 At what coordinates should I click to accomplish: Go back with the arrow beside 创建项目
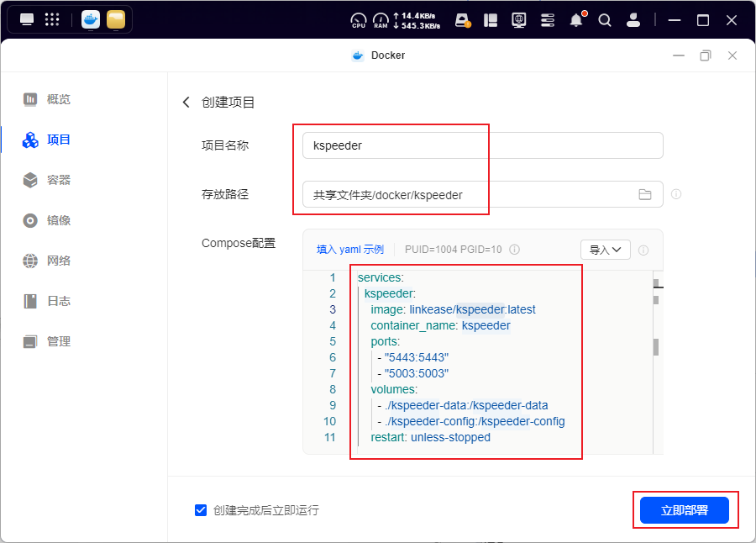pyautogui.click(x=186, y=102)
